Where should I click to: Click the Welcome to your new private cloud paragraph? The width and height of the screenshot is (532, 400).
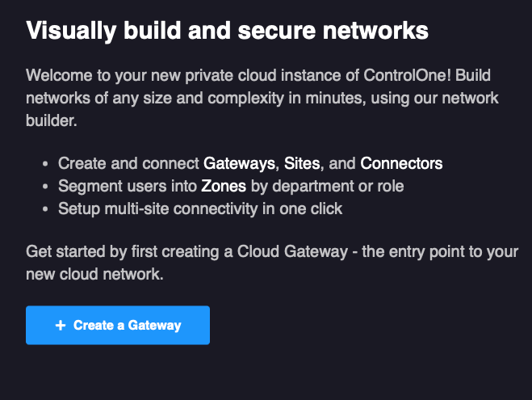262,99
